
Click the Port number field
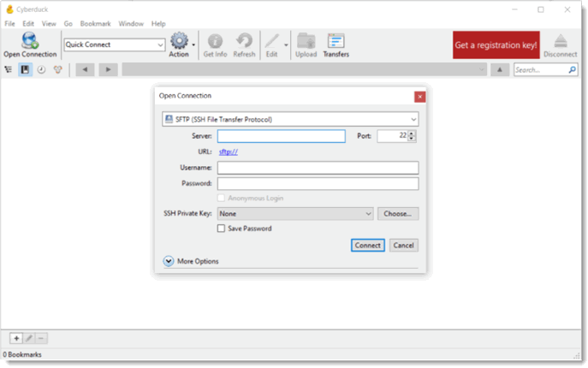[393, 136]
